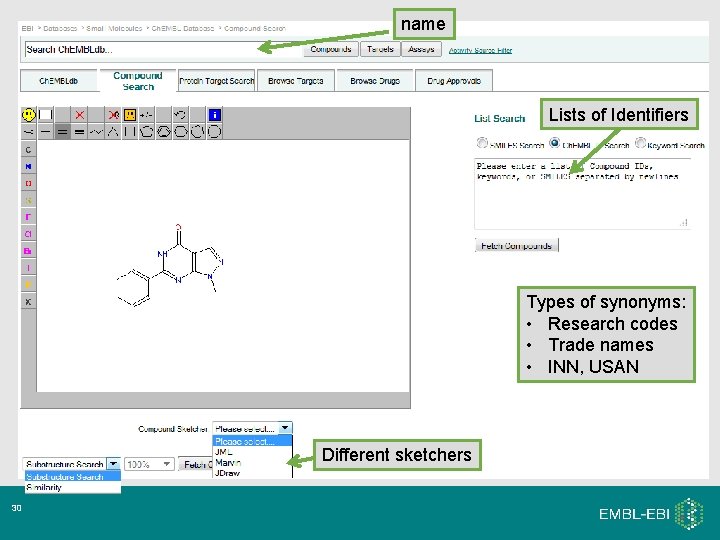
Task: Select the single bond tool
Action: 45,132
